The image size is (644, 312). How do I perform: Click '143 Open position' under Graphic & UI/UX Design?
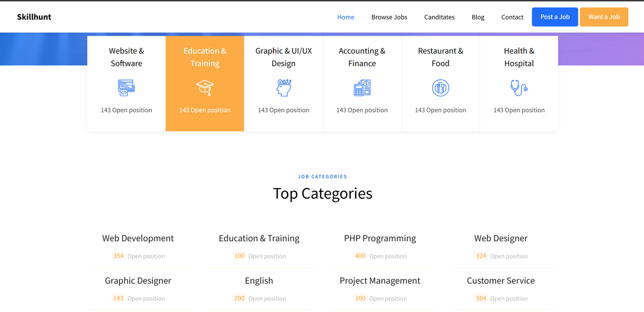[284, 110]
